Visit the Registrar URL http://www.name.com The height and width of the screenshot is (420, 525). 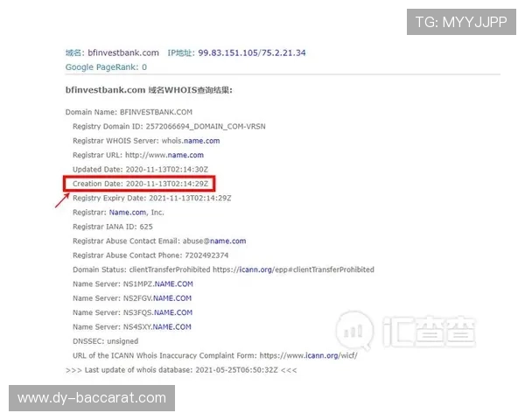(185, 155)
